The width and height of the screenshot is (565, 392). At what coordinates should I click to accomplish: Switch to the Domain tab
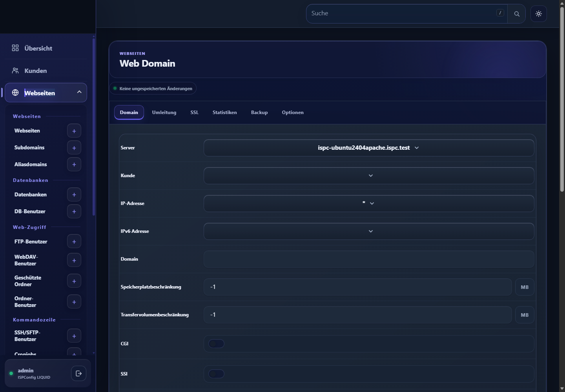click(x=129, y=113)
